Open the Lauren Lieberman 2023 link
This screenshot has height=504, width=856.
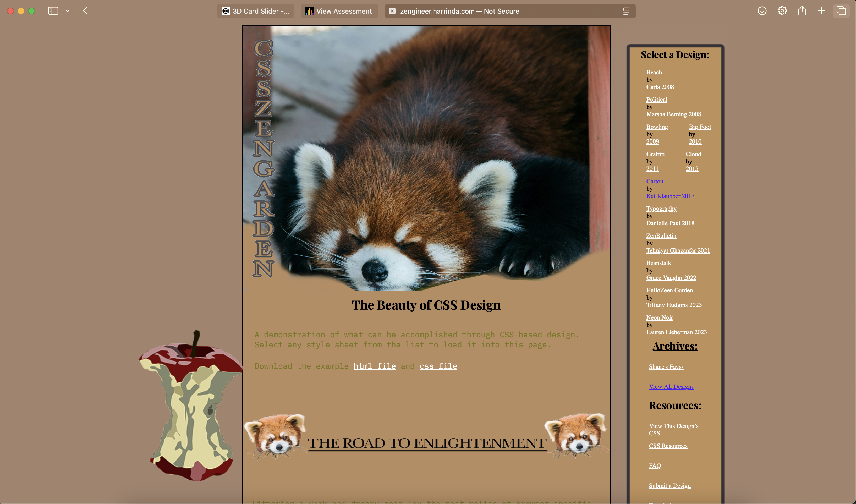pos(676,332)
